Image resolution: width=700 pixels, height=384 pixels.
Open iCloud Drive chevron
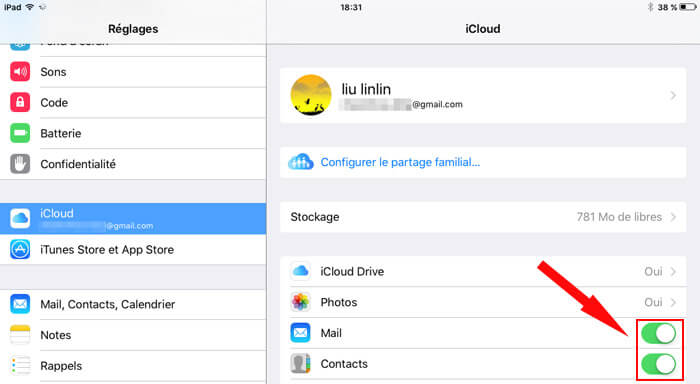pos(673,271)
